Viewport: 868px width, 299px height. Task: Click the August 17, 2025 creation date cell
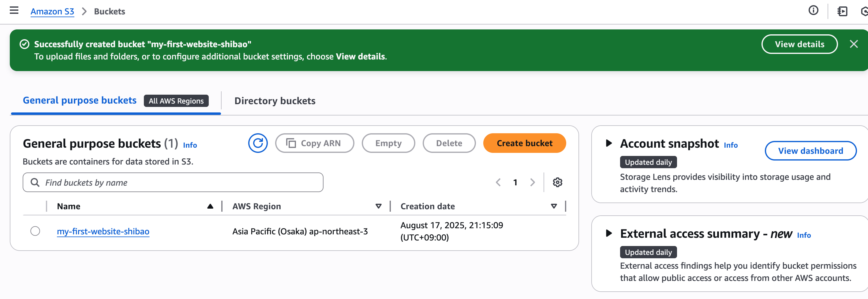[x=451, y=231]
